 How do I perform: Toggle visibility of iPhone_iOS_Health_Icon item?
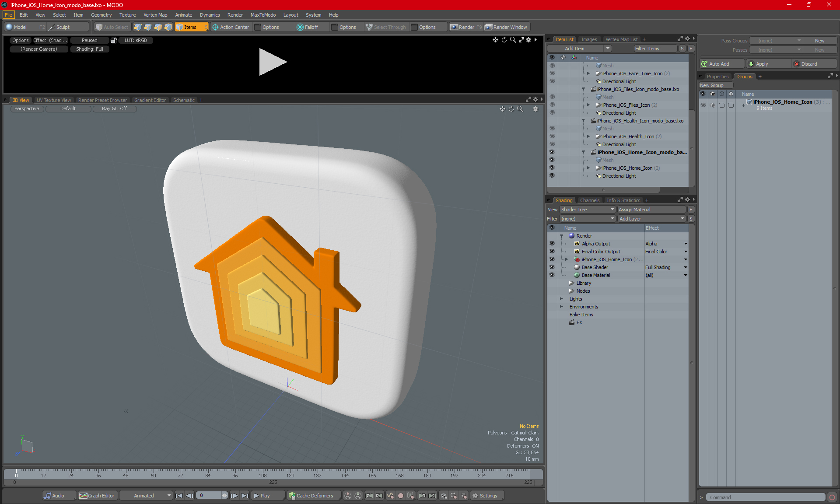point(552,136)
